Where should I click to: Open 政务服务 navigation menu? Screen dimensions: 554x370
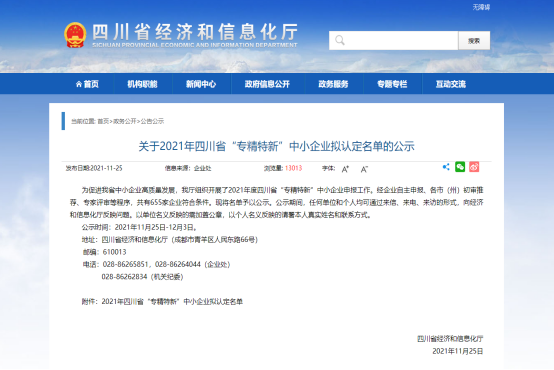(333, 84)
